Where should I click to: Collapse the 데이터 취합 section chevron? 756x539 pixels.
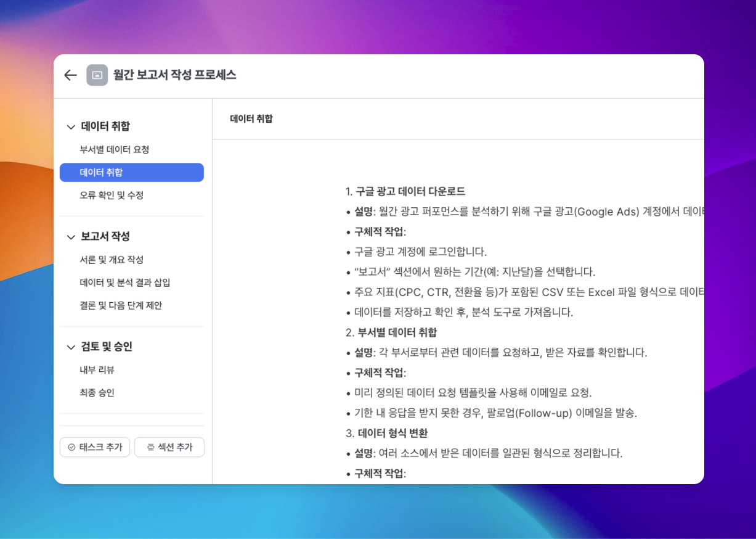70,127
